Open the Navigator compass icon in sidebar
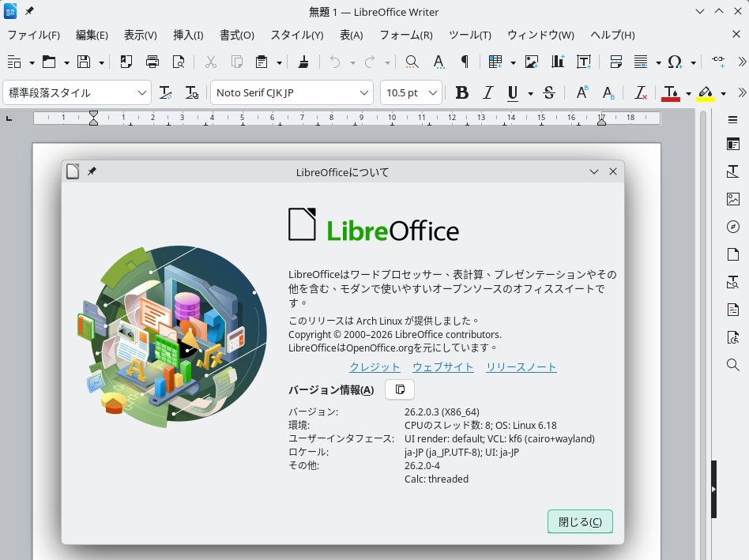The image size is (749, 560). click(732, 227)
